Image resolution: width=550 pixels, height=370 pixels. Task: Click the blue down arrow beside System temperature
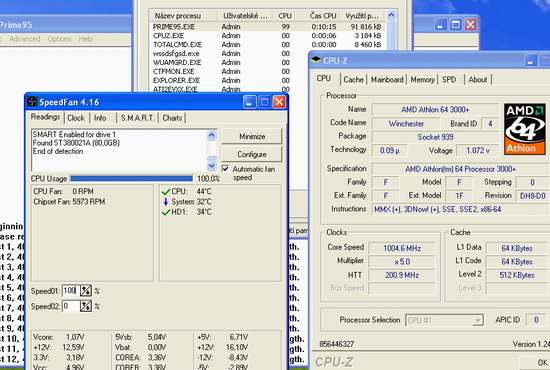[x=166, y=202]
